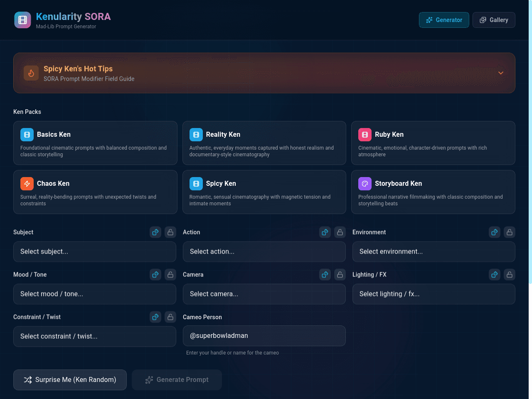Viewport: 532px width, 399px height.
Task: Click the Storyboard Ken palette icon
Action: [x=365, y=184]
